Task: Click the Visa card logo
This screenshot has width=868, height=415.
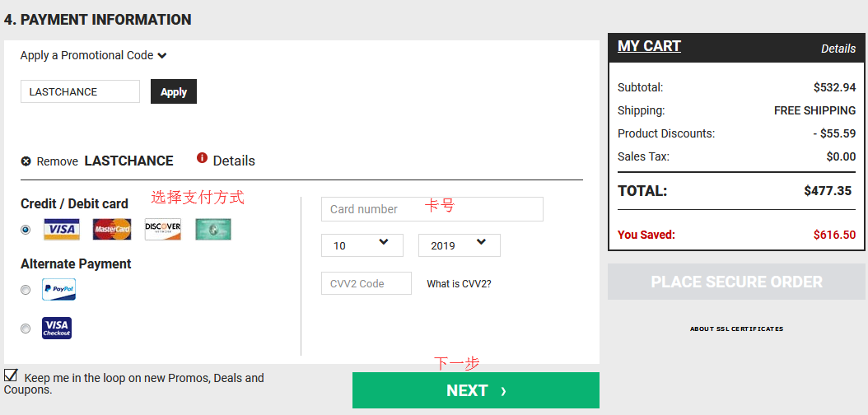Action: coord(62,230)
